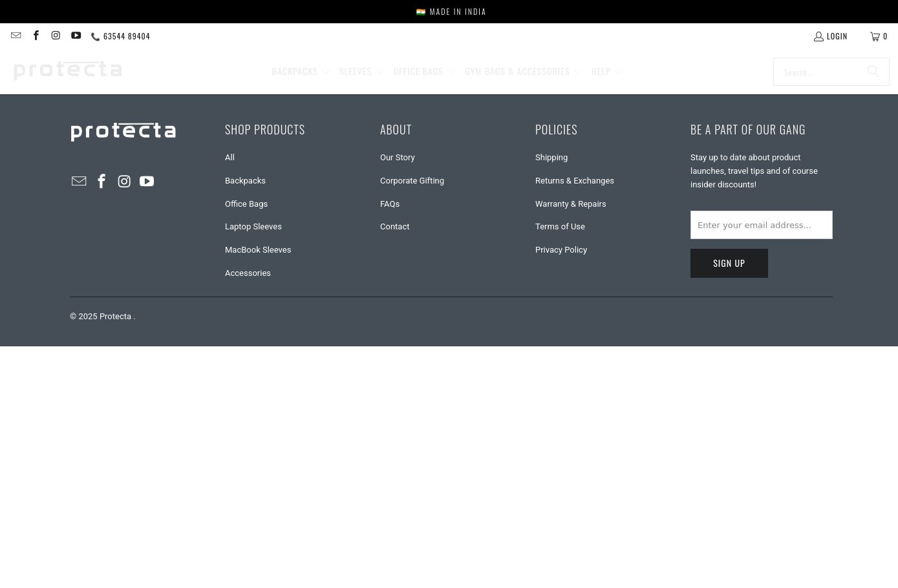Open YouTube icon in top header
This screenshot has width=898, height=588.
pos(76,36)
